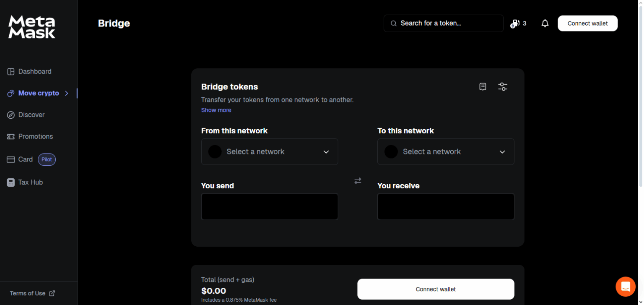This screenshot has height=305, width=644.
Task: Click the MetaMask logo
Action: (x=31, y=26)
